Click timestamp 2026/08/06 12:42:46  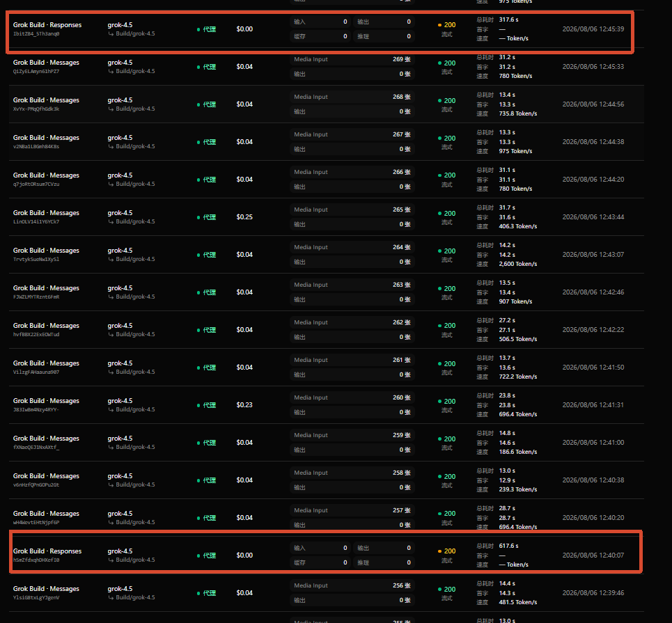click(593, 292)
